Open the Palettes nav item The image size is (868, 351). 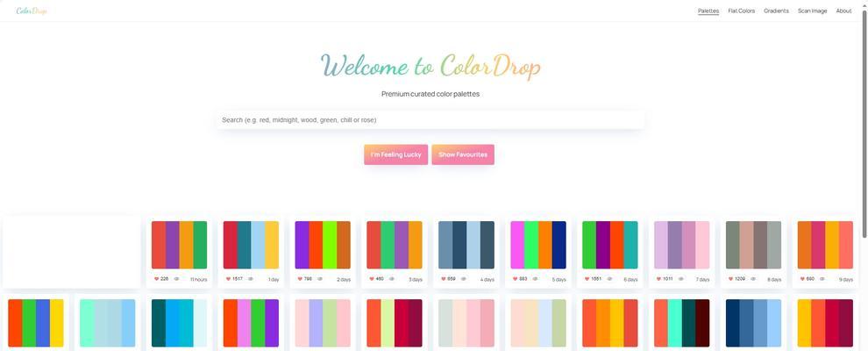pyautogui.click(x=708, y=11)
